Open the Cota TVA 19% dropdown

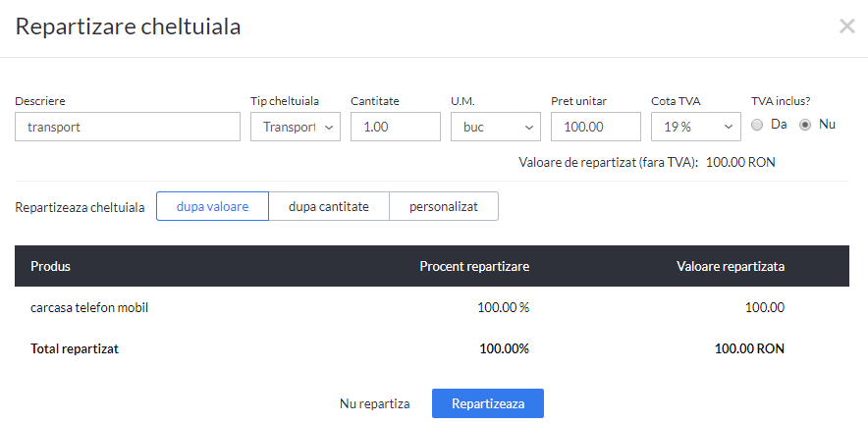coord(696,127)
